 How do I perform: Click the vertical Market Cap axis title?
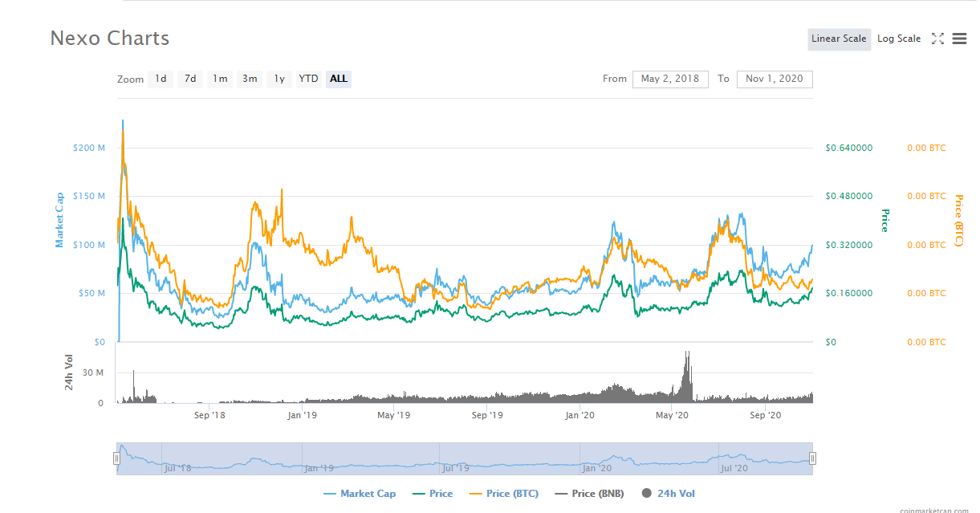pos(59,219)
